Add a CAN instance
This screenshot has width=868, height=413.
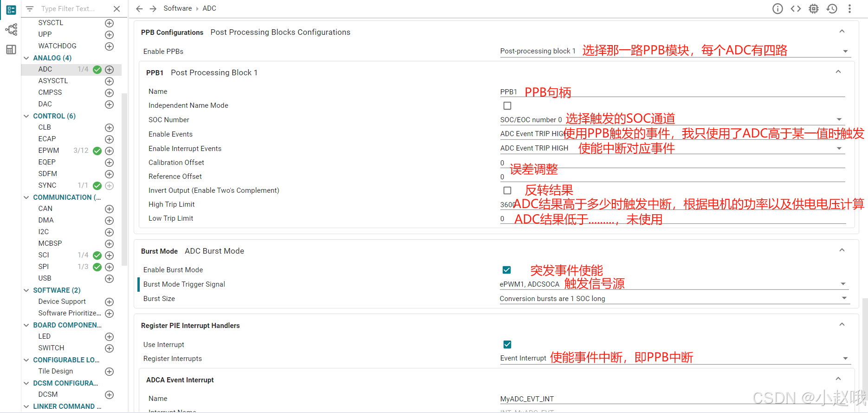click(110, 209)
